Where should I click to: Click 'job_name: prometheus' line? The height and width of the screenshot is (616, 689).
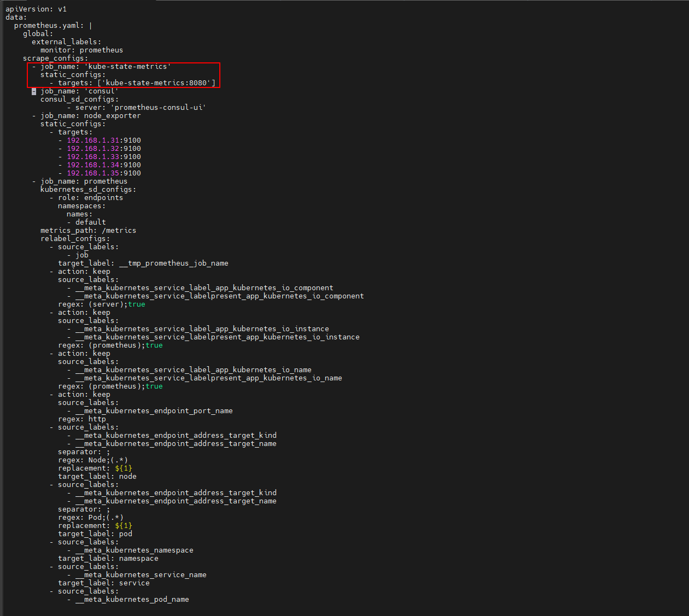pyautogui.click(x=80, y=181)
